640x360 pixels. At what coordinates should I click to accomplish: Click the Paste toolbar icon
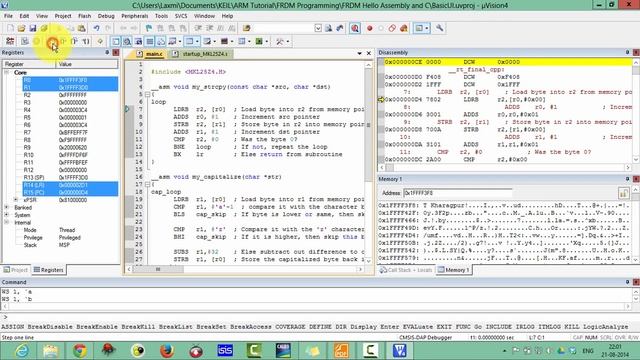(82, 28)
